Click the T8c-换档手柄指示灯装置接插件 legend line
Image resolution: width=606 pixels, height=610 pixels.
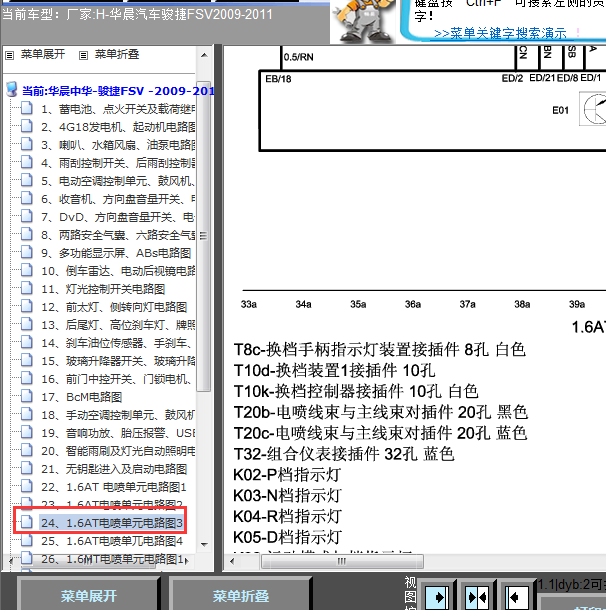pyautogui.click(x=380, y=349)
